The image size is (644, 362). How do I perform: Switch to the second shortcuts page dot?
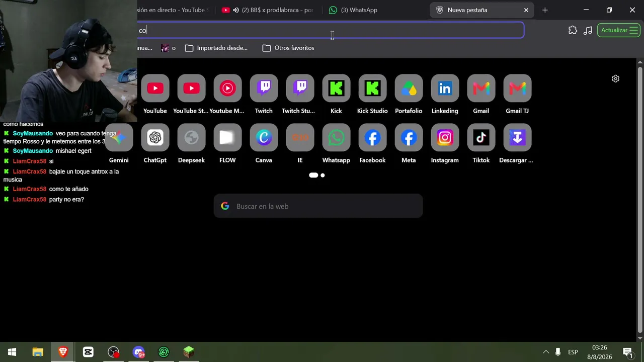click(323, 175)
